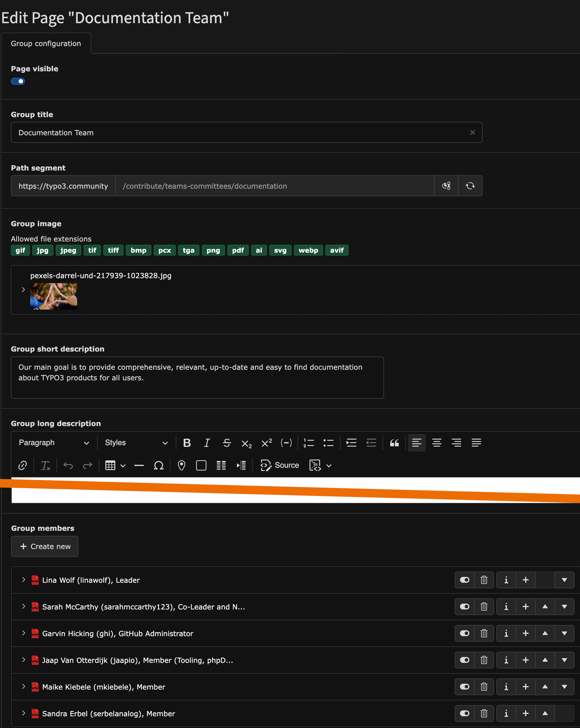
Task: Recalculate the URL path segment
Action: click(470, 186)
